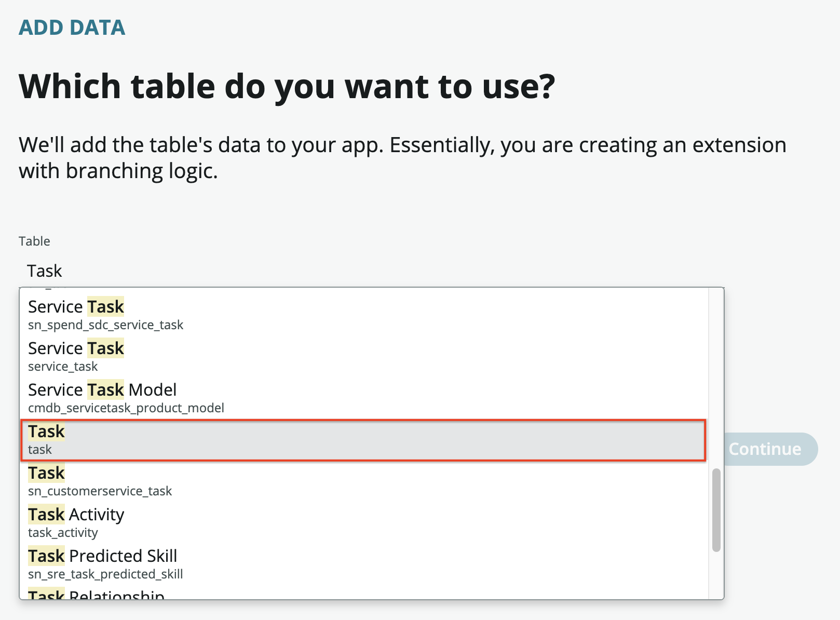Screen dimensions: 840x620
Task: Click the ADD DATA heading text
Action: pyautogui.click(x=72, y=28)
